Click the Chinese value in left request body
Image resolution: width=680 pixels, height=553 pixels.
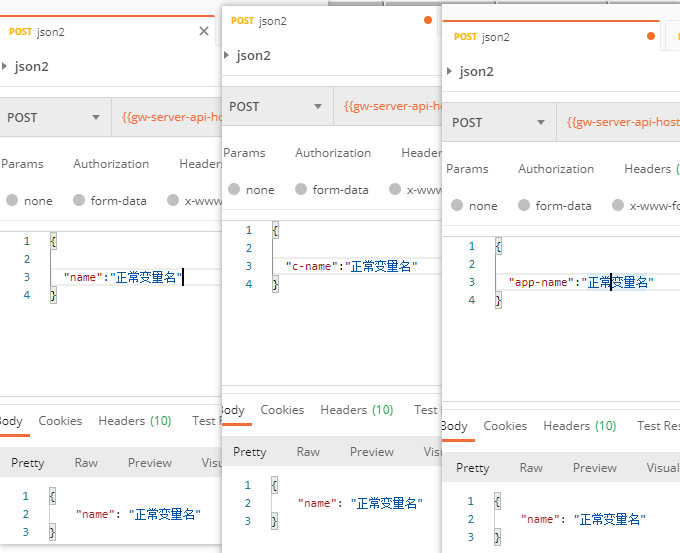(x=146, y=277)
